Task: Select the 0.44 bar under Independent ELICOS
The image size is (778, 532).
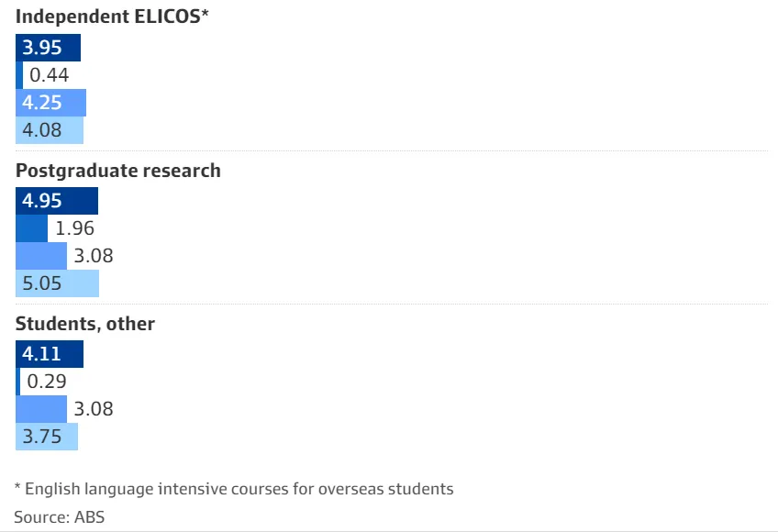Action: click(x=19, y=75)
